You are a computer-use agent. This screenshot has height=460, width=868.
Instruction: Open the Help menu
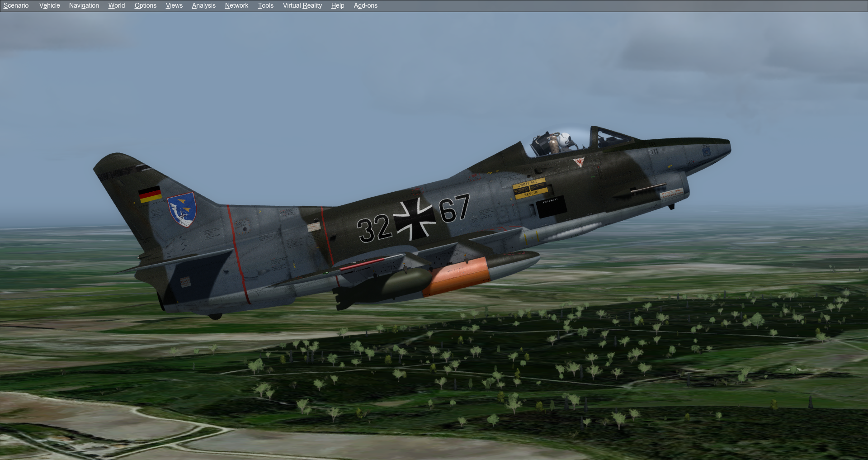[338, 5]
